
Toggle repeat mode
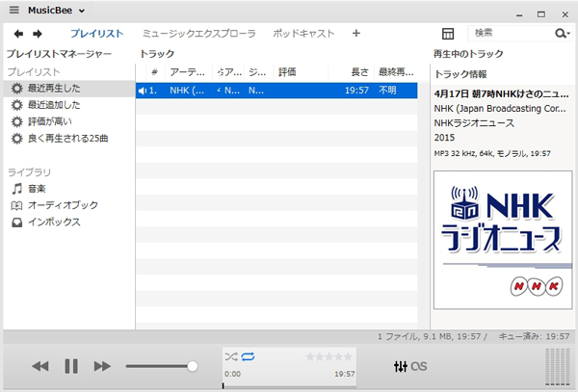tap(249, 356)
